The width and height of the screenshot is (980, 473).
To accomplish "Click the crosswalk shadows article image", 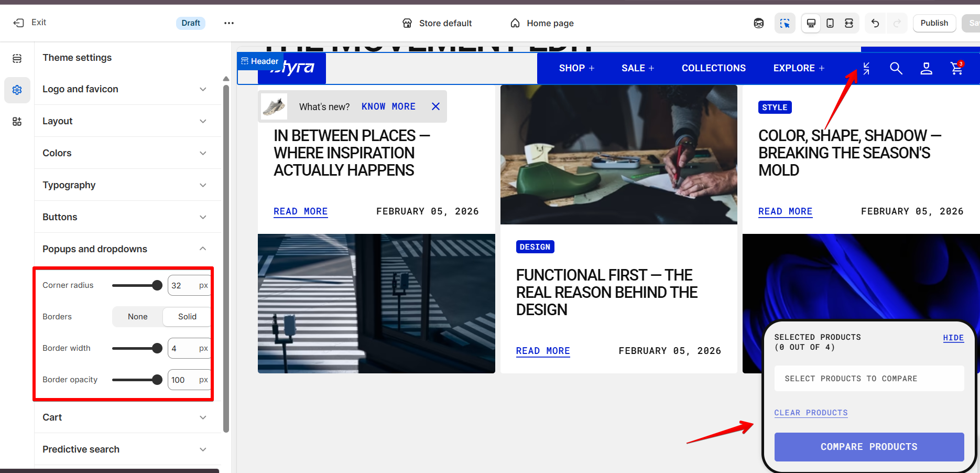I will tap(376, 304).
